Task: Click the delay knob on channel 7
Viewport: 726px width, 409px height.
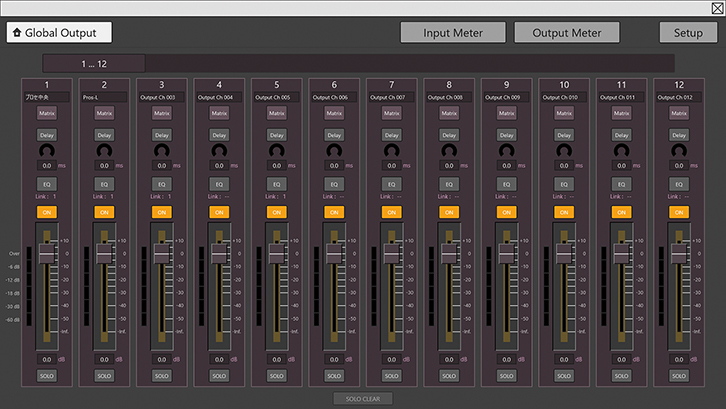Action: [x=392, y=151]
